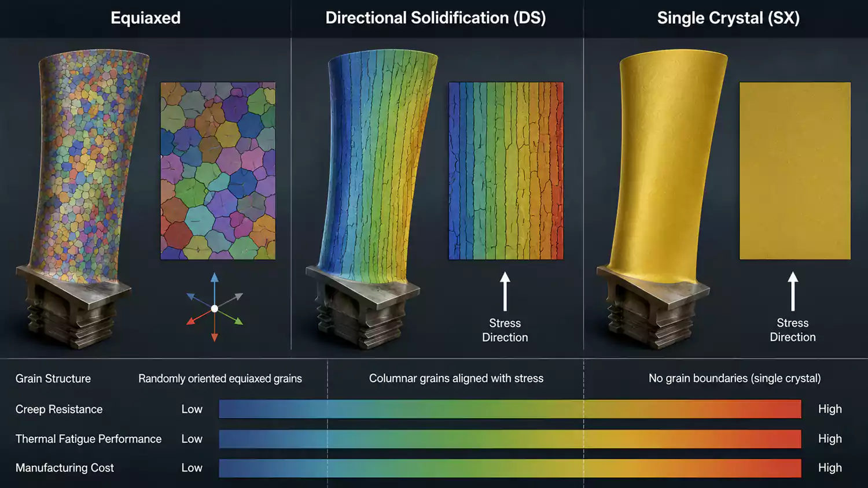The height and width of the screenshot is (488, 868).
Task: Click the Low label for Thermal Fatigue
Action: tap(192, 439)
